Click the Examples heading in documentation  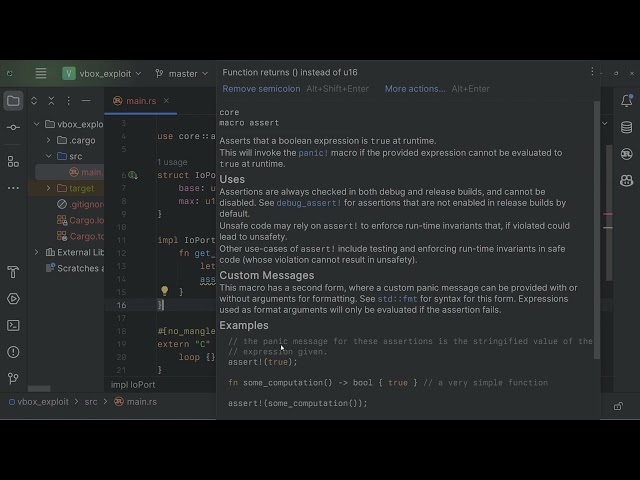pos(244,325)
